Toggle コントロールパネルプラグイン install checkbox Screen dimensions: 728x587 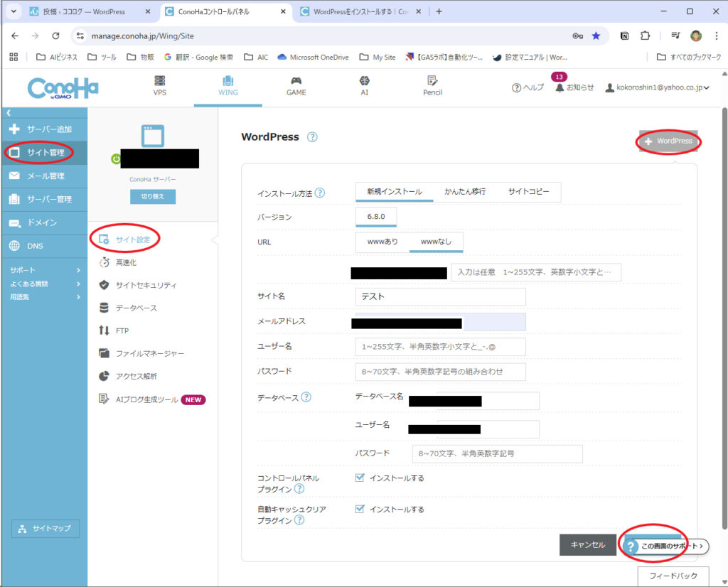click(x=360, y=478)
